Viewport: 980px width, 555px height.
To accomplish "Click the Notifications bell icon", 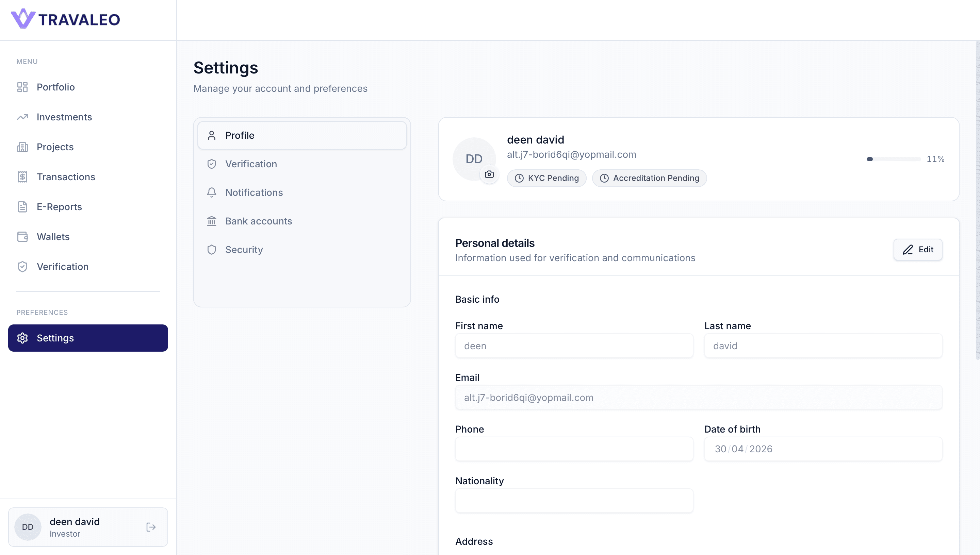I will click(212, 192).
